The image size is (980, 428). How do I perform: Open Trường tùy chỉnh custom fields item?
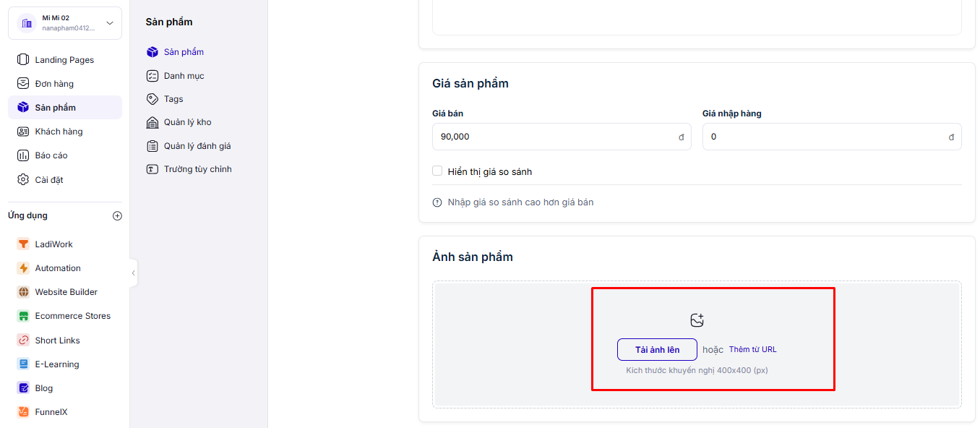click(197, 169)
